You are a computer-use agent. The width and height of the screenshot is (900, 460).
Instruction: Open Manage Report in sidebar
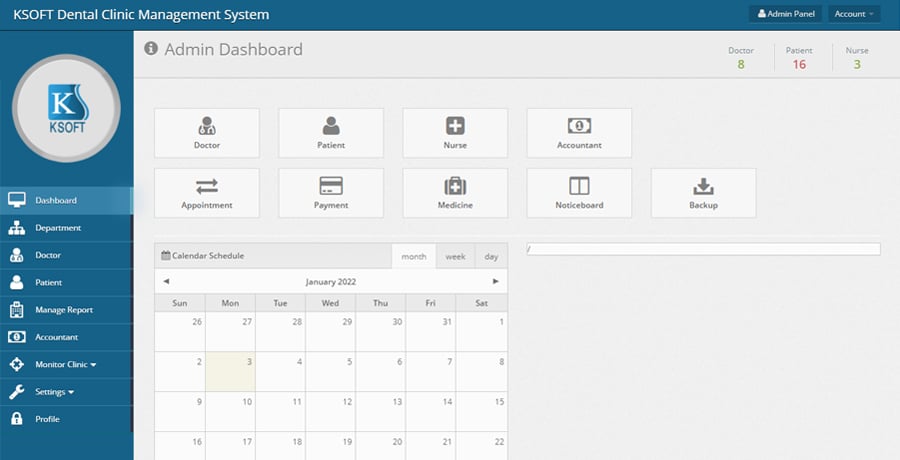[x=64, y=310]
